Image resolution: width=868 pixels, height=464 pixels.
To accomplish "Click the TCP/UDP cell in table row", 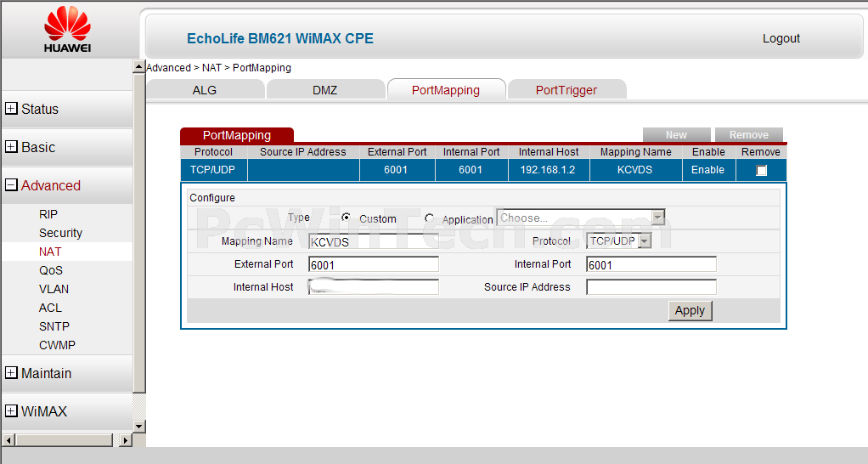I will tap(213, 170).
